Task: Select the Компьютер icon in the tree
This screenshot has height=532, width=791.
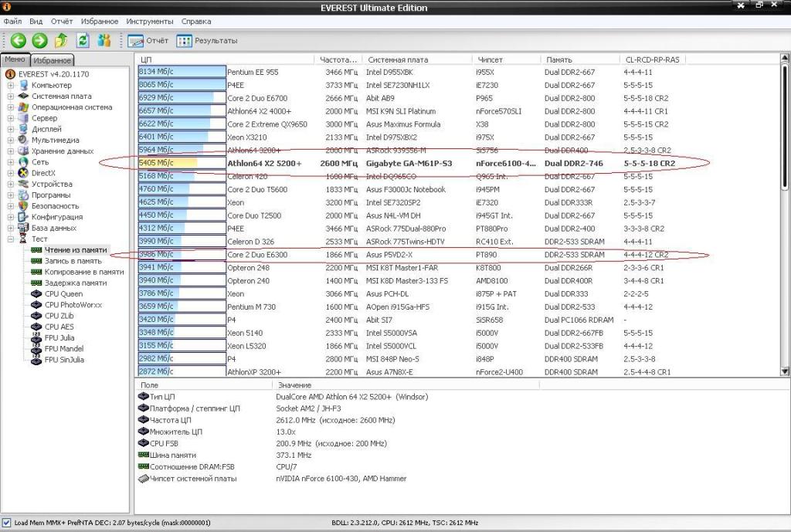Action: (x=23, y=85)
